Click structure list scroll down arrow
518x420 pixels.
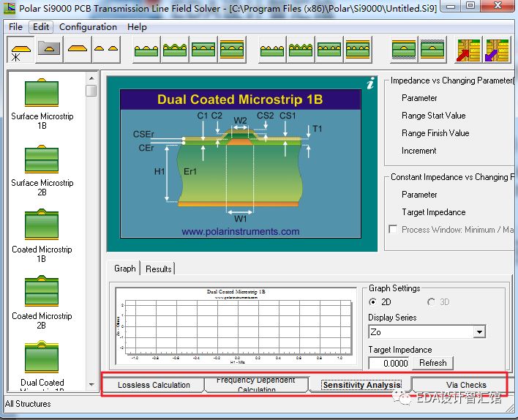pyautogui.click(x=91, y=385)
